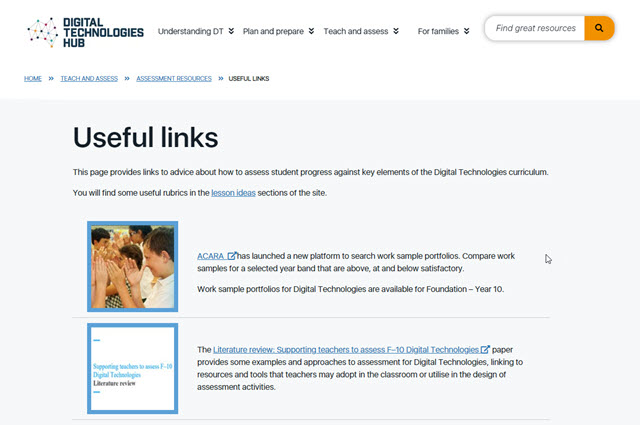Expand the Plan and prepare chevron
Viewport: 640px width, 425px height.
311,31
